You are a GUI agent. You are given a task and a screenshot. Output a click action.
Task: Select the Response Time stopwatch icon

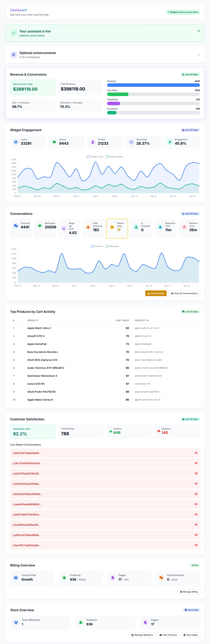(160, 227)
